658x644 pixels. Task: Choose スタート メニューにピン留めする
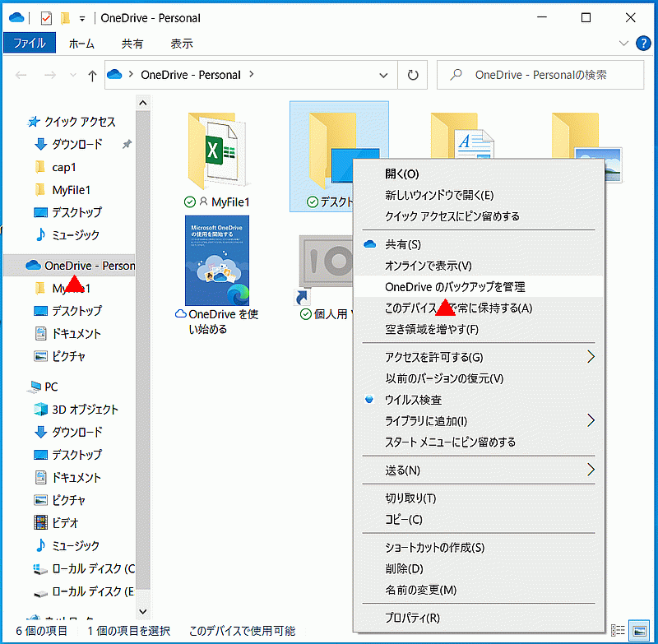coord(479,442)
